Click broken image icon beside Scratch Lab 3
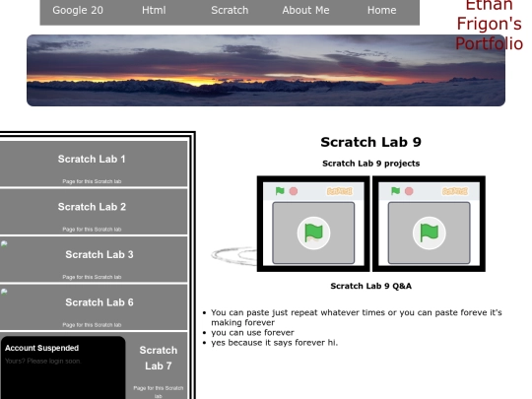532x399 pixels. click(x=4, y=244)
